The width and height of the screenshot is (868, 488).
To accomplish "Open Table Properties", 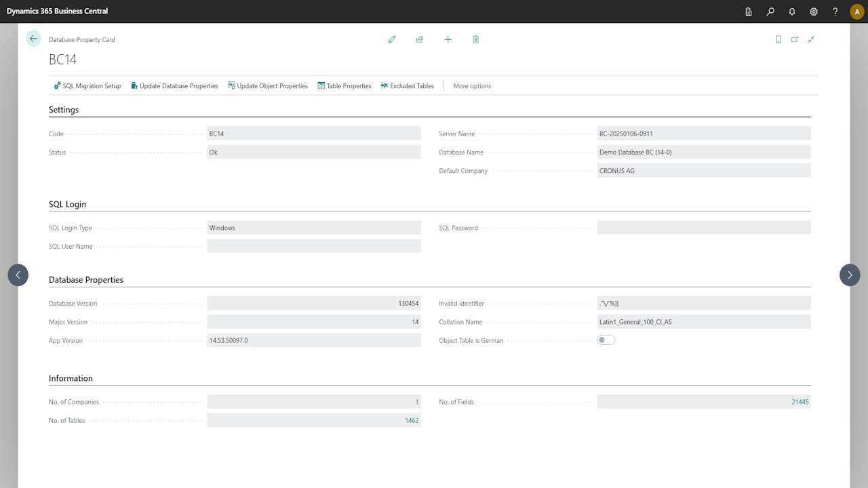I will [x=344, y=86].
